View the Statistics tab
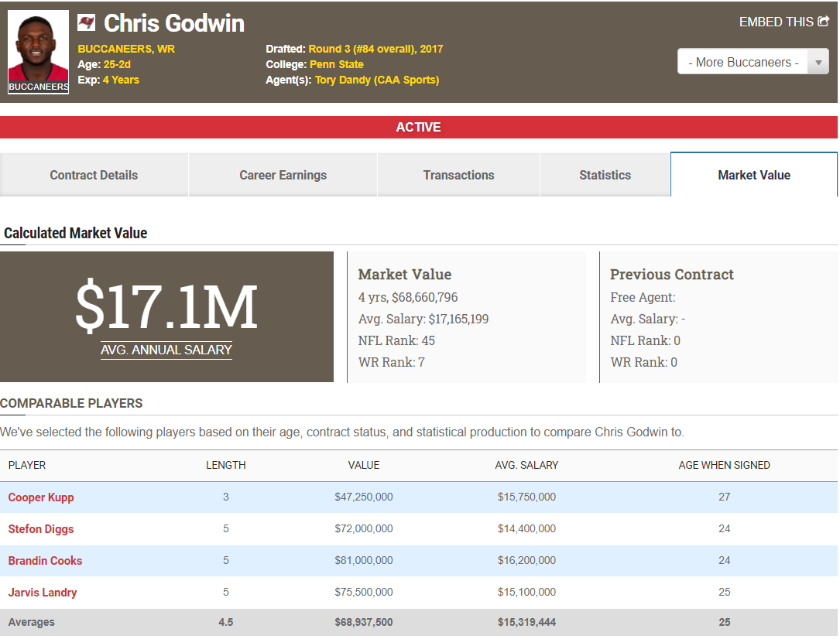The image size is (840, 639). click(x=605, y=175)
